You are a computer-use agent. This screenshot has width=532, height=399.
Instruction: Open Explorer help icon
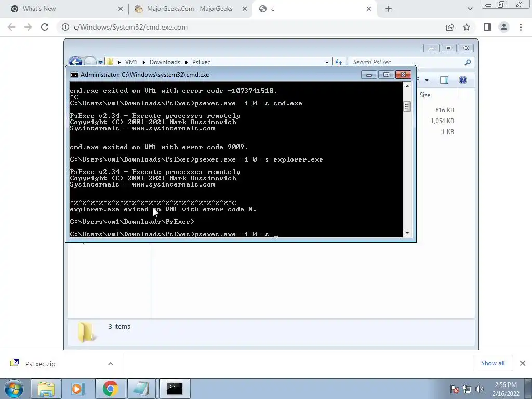[x=463, y=80]
